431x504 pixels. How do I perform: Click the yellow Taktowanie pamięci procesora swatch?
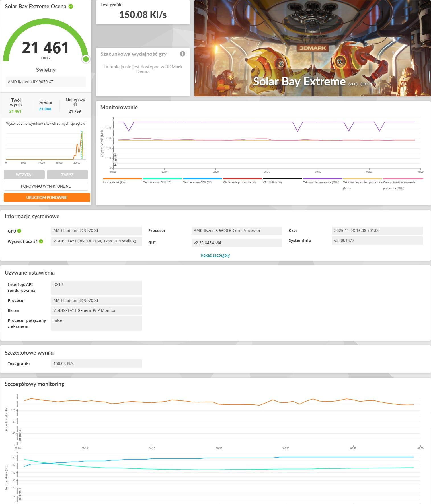pos(362,179)
